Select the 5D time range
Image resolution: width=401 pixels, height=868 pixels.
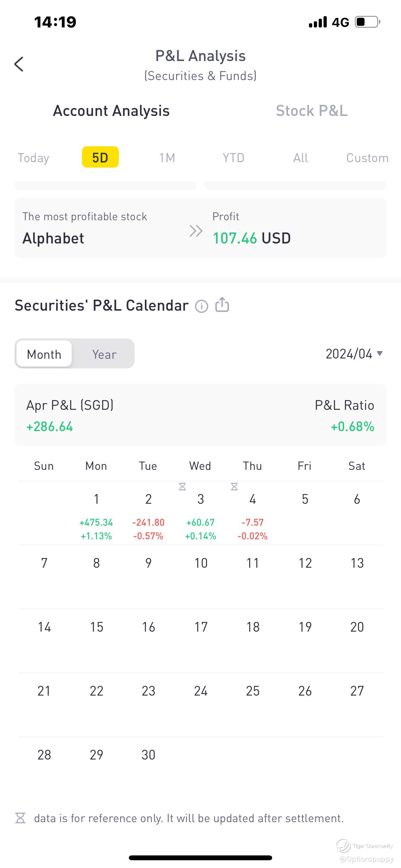[x=100, y=157]
